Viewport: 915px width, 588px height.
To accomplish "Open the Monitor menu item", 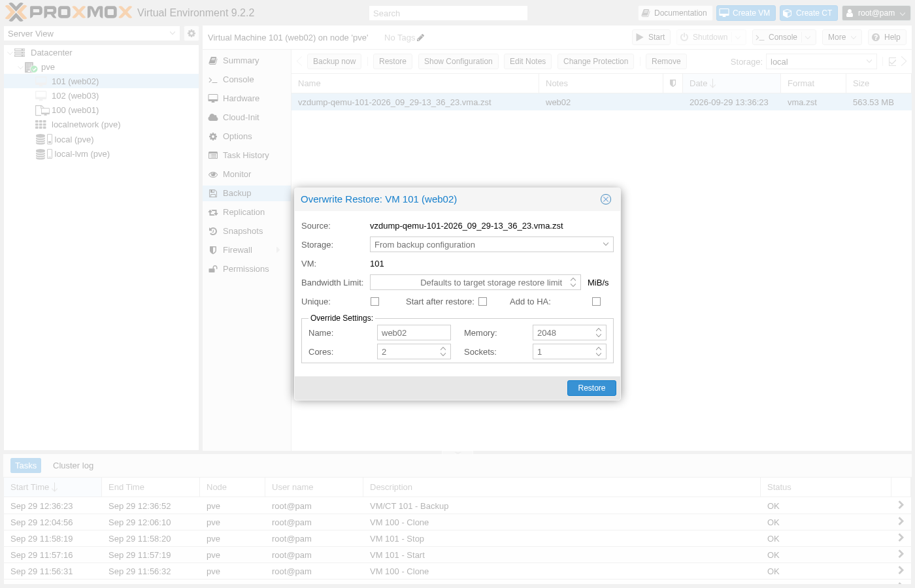I will (x=246, y=174).
